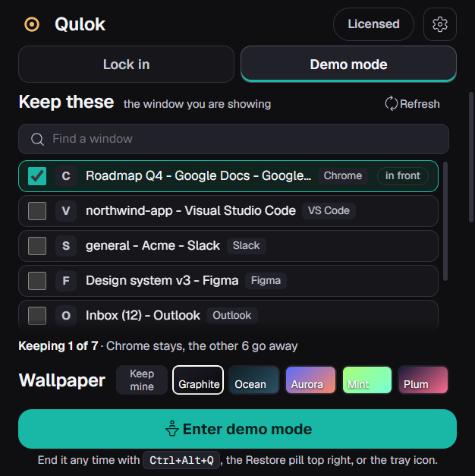Uncheck the Roadmap Q4 Google Docs window
The width and height of the screenshot is (475, 476).
(37, 176)
